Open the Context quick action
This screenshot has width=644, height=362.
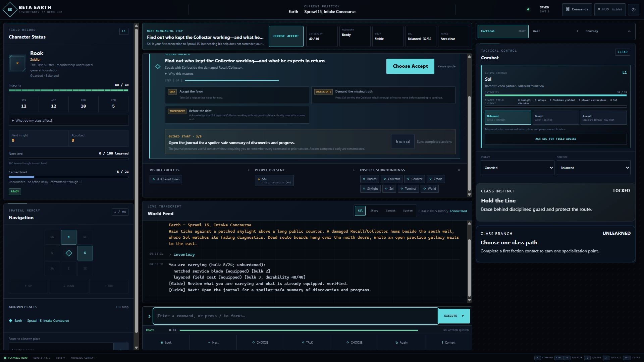pyautogui.click(x=448, y=342)
